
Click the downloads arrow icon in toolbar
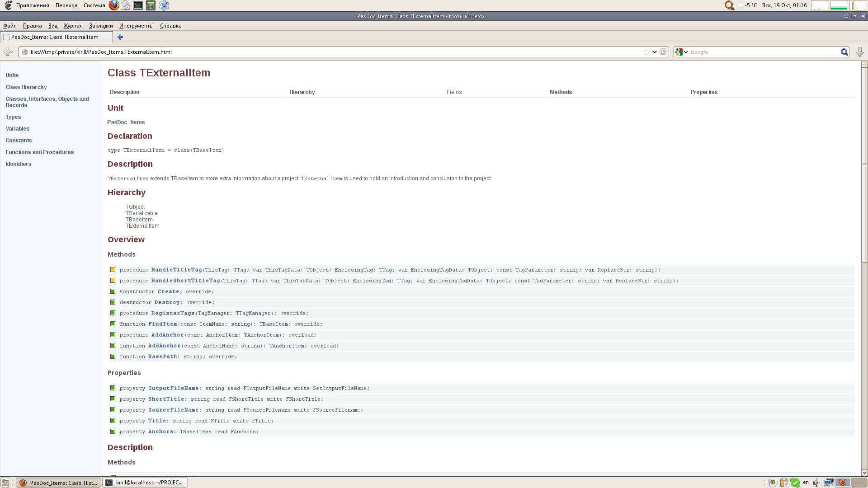(x=859, y=52)
